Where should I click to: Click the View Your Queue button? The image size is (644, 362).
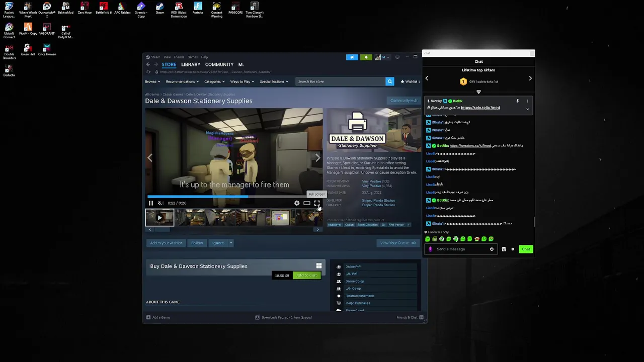click(x=398, y=243)
